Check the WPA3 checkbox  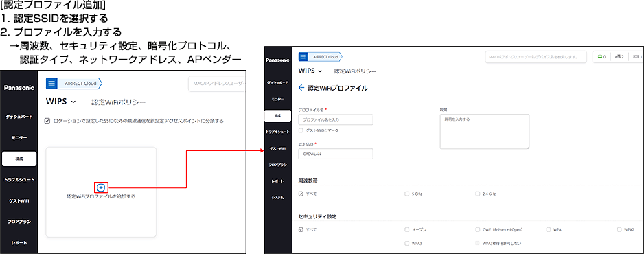pyautogui.click(x=406, y=243)
